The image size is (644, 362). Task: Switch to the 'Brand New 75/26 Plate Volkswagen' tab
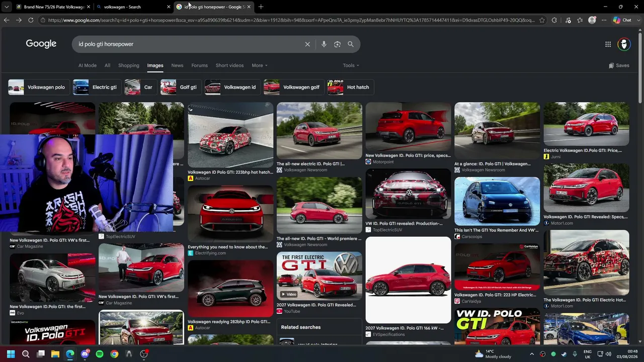(x=53, y=7)
